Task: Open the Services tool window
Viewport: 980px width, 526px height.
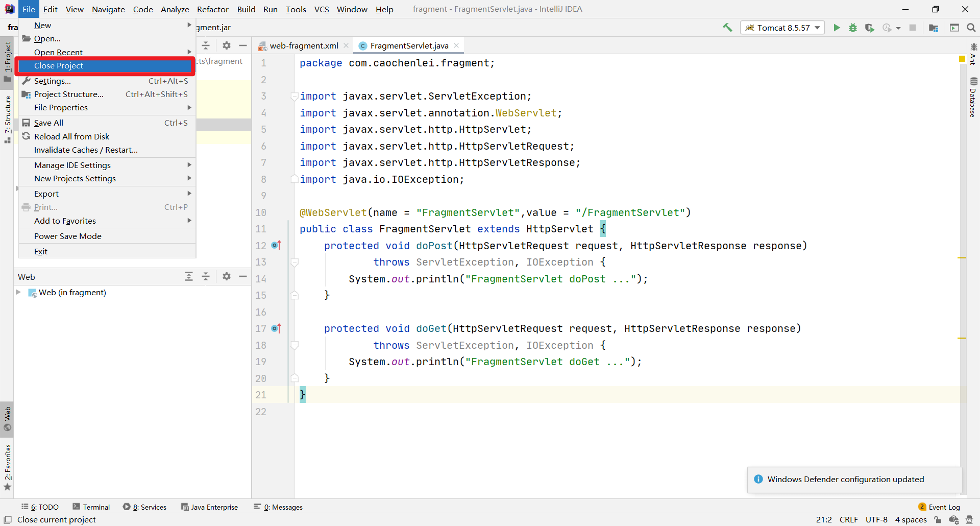Action: (x=145, y=507)
